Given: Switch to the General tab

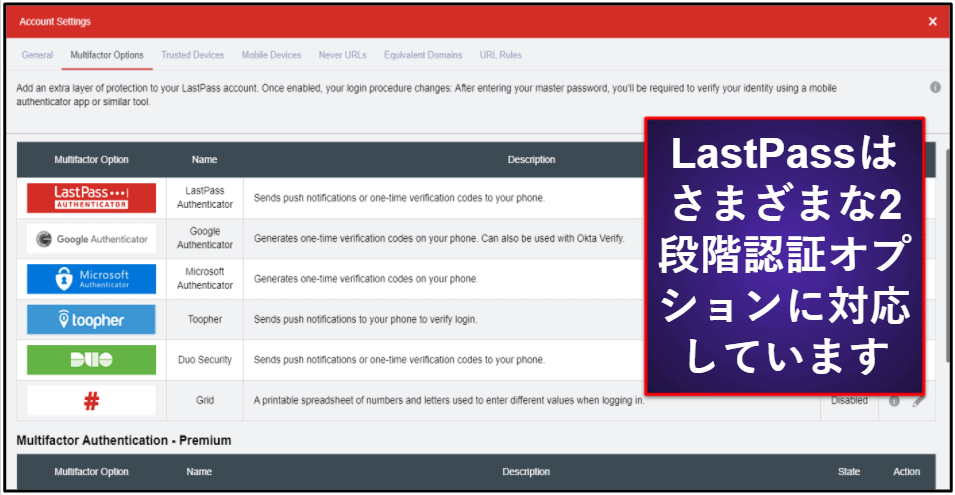Looking at the screenshot, I should [37, 55].
